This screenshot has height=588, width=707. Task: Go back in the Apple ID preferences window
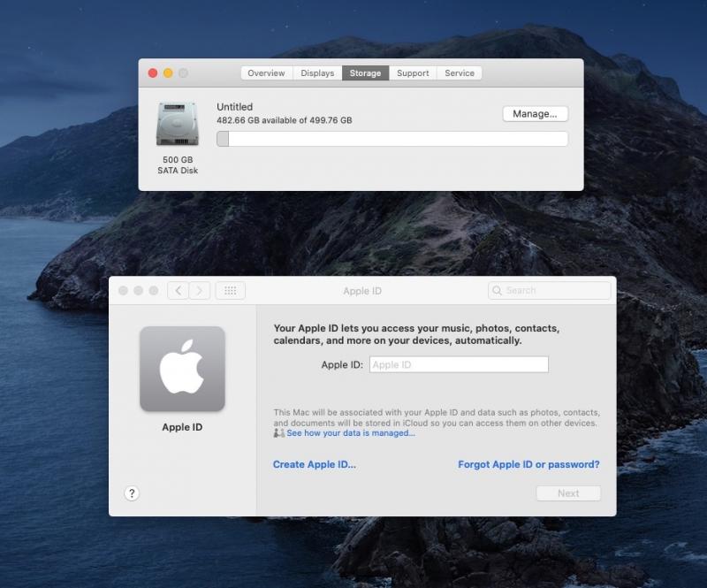(179, 291)
